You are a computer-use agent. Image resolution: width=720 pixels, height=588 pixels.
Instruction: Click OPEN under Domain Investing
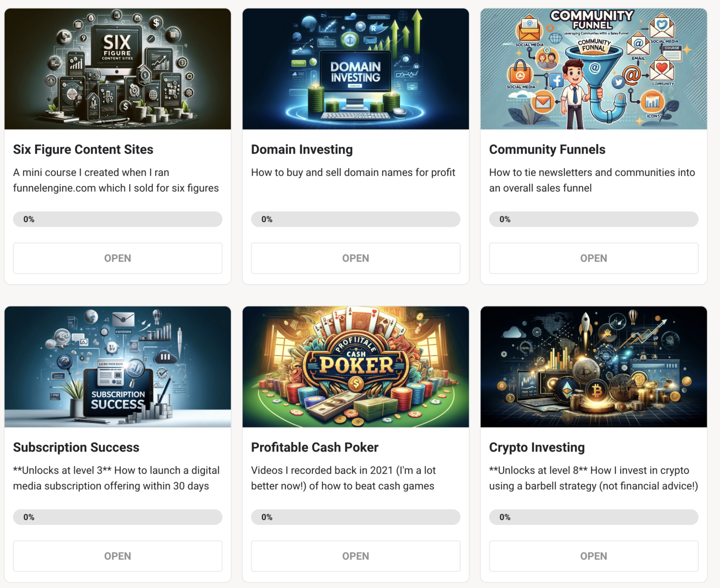[355, 258]
